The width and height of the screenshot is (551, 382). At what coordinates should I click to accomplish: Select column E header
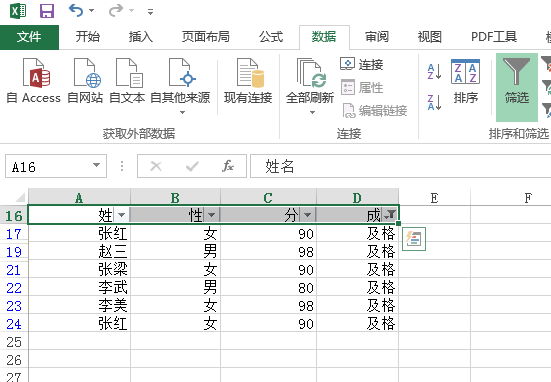434,198
